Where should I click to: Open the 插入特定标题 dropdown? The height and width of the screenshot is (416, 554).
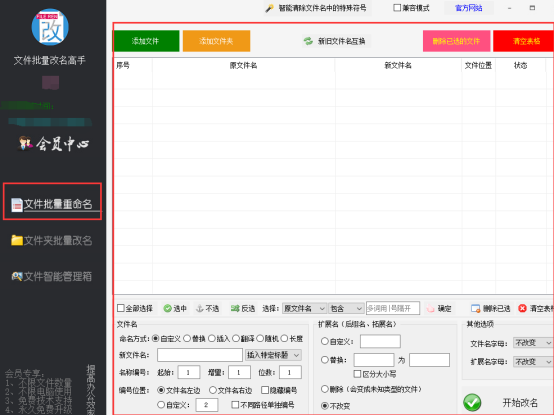273,355
